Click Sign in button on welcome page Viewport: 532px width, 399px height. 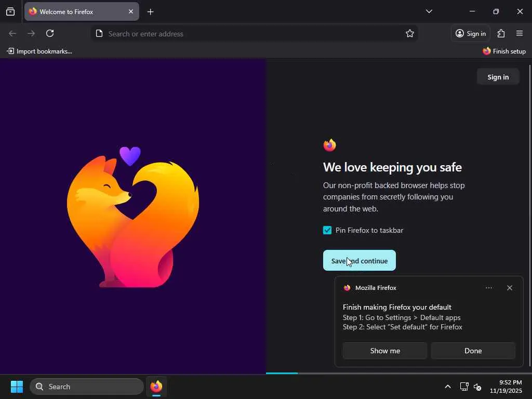[498, 77]
